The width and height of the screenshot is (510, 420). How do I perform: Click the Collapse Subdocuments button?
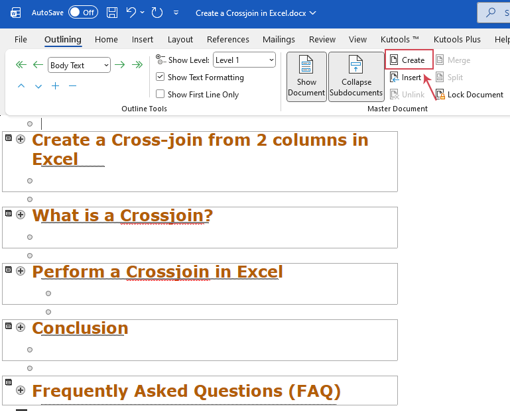click(356, 76)
